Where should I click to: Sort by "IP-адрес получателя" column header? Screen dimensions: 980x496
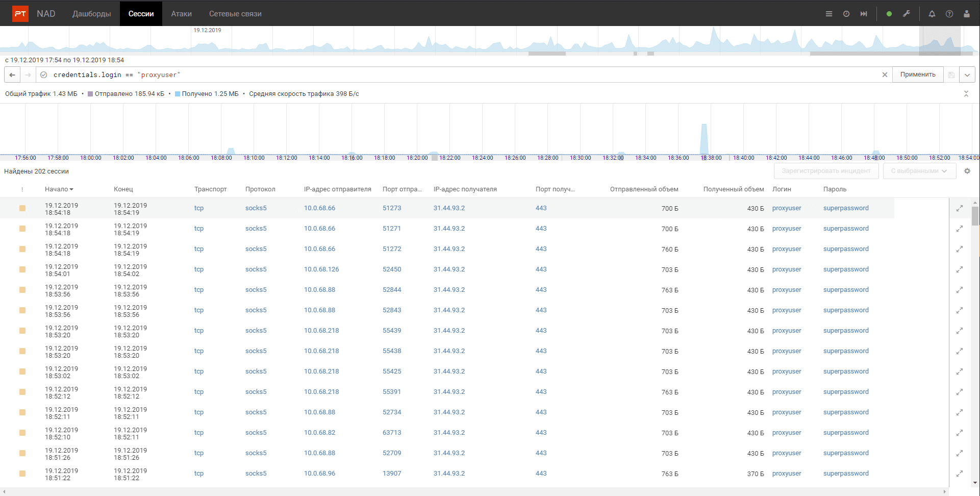pos(465,189)
